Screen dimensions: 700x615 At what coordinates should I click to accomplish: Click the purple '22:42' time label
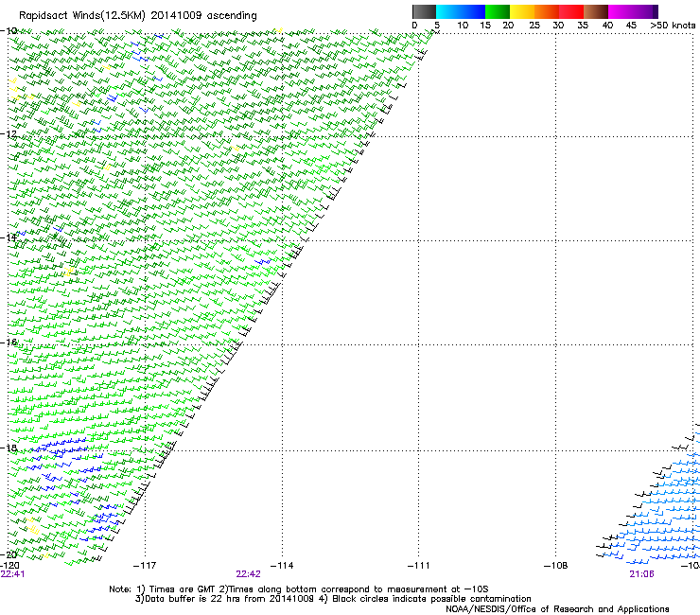248,574
